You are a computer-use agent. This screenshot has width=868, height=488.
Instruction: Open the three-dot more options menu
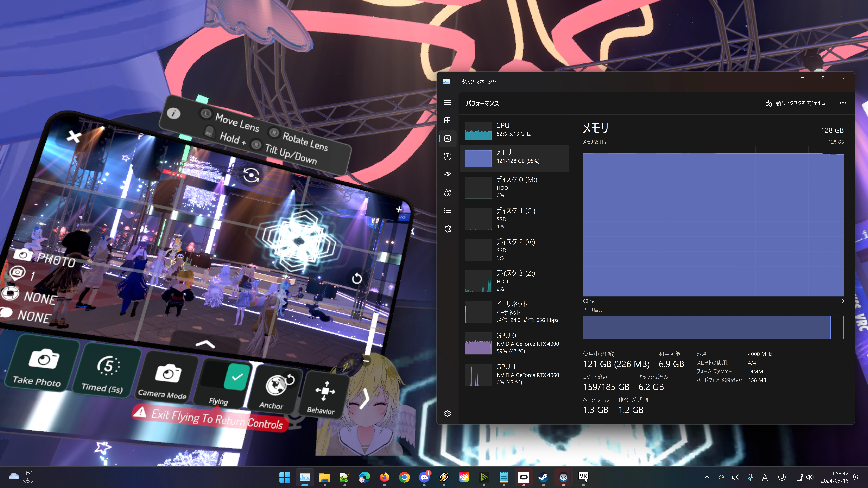click(843, 103)
